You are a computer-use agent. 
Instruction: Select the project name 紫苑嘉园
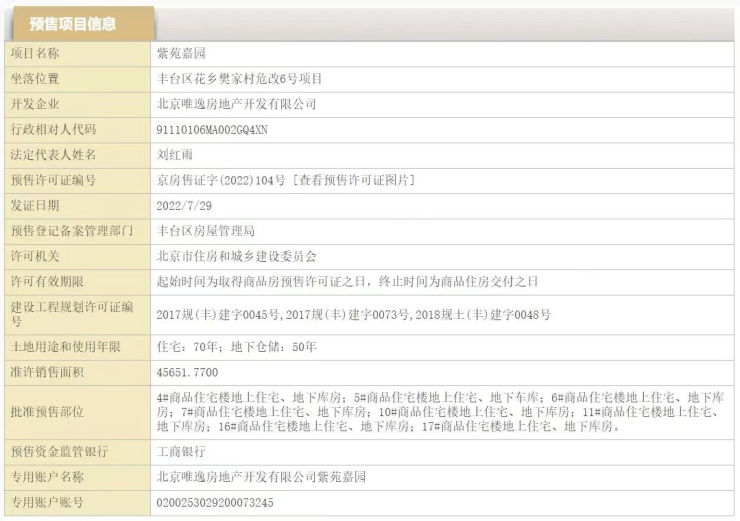(x=181, y=52)
